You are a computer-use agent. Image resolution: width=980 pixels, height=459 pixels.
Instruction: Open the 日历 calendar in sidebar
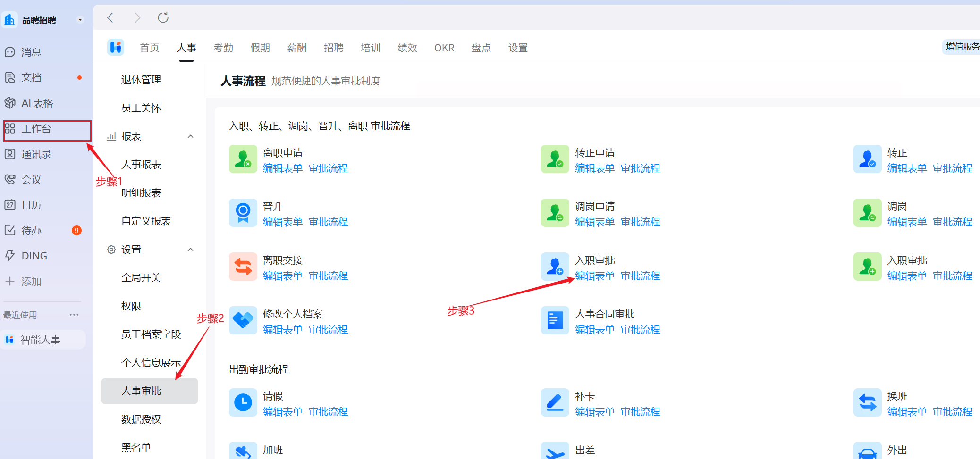pos(10,205)
